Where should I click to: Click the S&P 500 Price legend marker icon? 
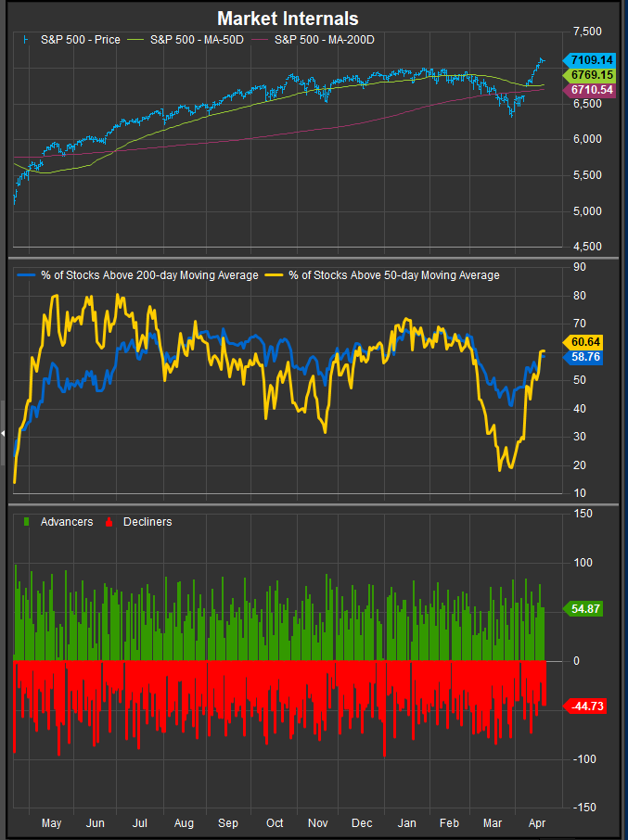pyautogui.click(x=23, y=40)
